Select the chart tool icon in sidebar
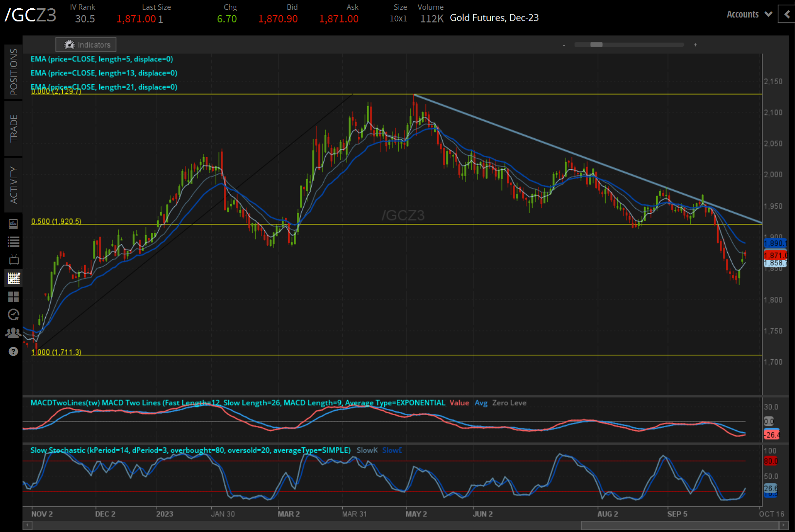Screen dimensions: 795x532 pos(13,278)
